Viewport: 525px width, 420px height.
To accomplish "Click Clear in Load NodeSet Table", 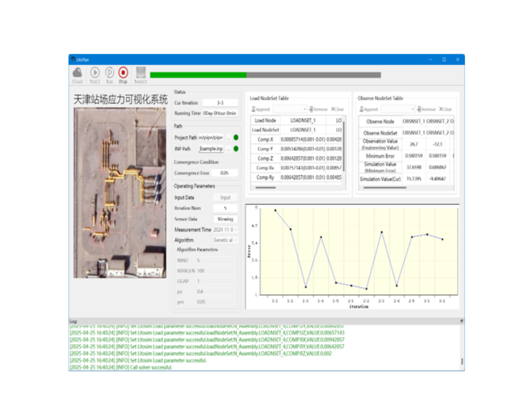I will point(337,109).
